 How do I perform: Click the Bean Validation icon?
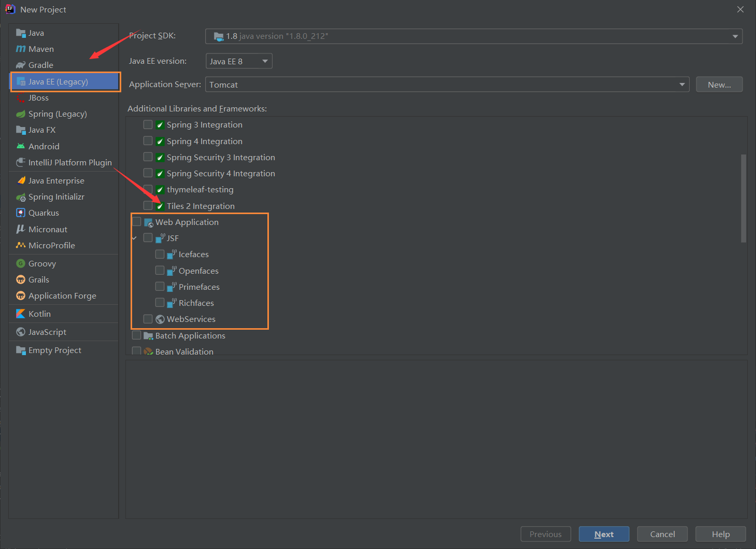[x=148, y=351]
